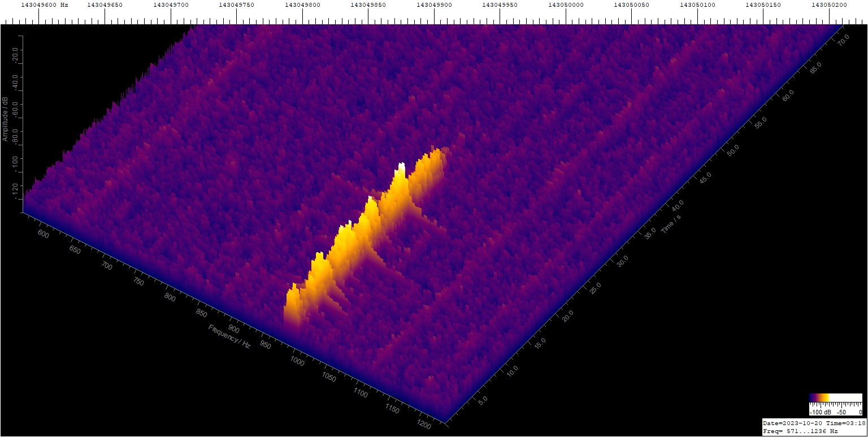Click the 30.0 time axis label
Screen dimensions: 868x437
pos(623,261)
